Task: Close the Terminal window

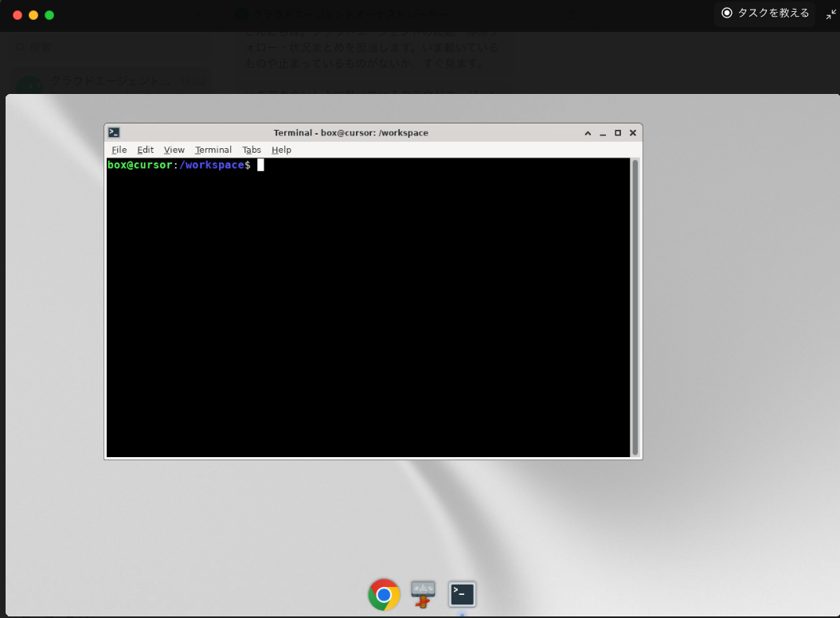Action: (x=633, y=133)
